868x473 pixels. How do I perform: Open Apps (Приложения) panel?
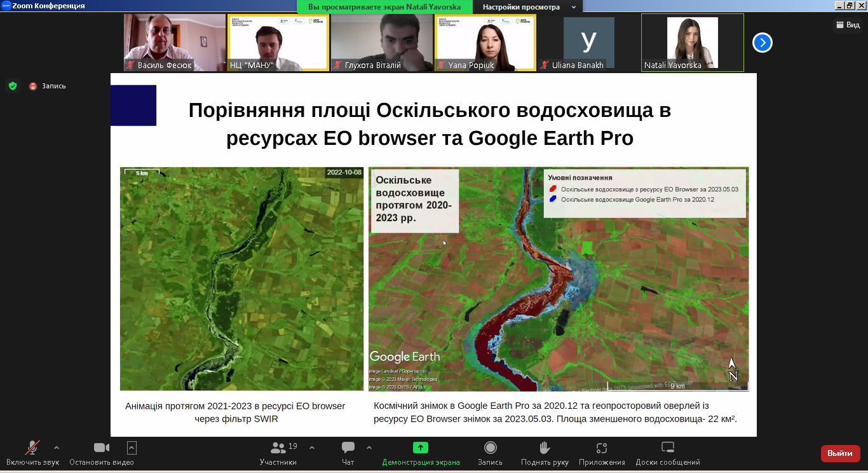click(x=602, y=448)
